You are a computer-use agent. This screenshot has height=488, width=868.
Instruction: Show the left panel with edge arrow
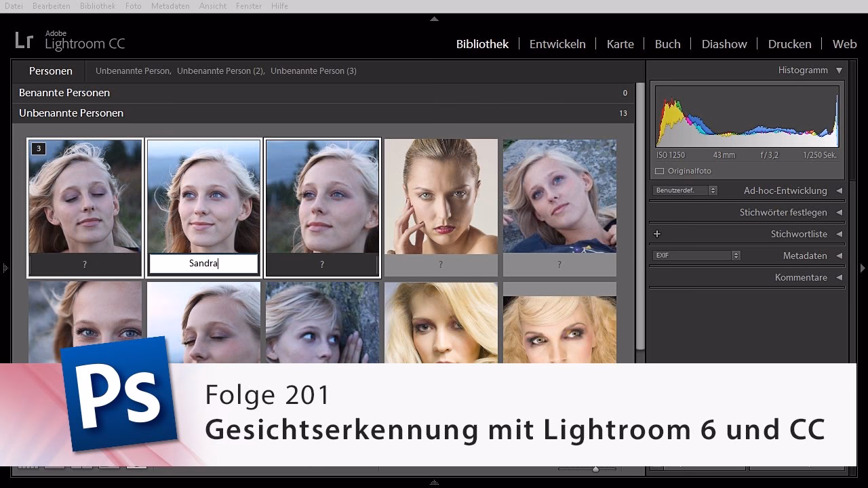5,268
